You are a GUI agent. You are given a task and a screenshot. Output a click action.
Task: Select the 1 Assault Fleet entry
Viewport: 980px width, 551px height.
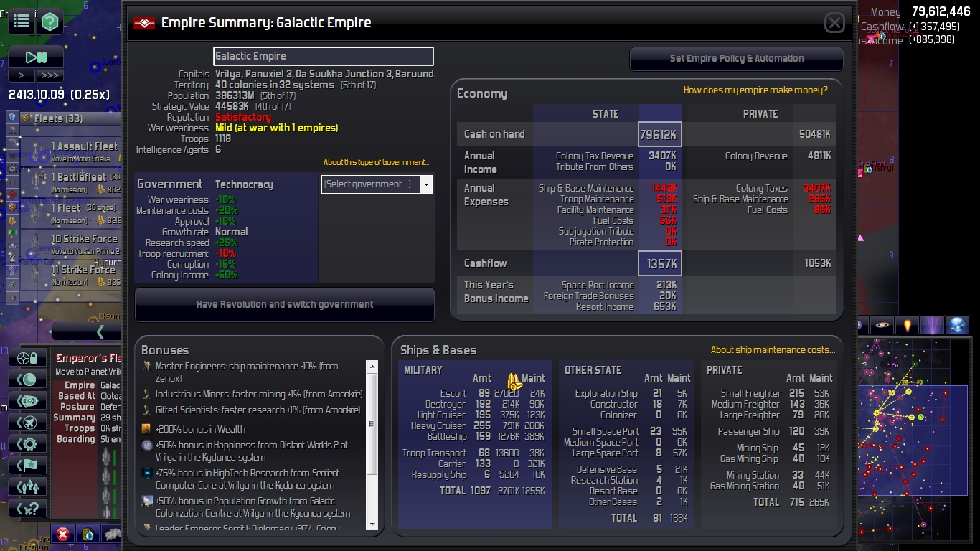71,151
